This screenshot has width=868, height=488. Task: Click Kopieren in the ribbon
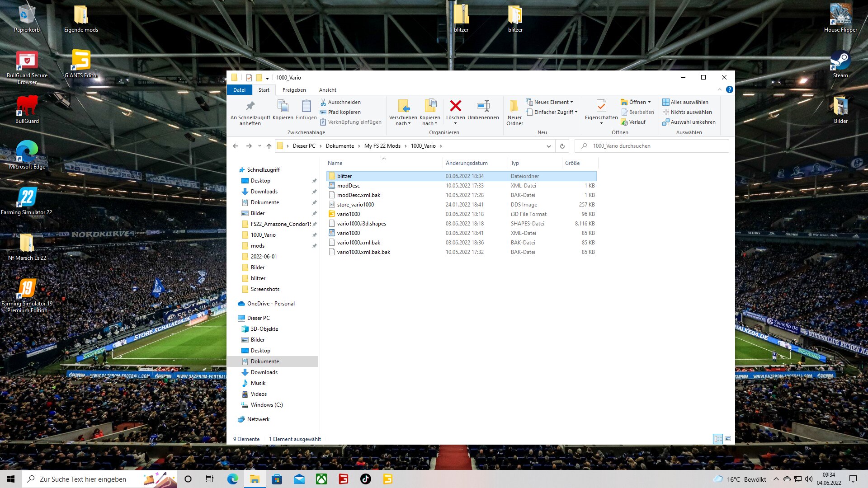pos(283,109)
